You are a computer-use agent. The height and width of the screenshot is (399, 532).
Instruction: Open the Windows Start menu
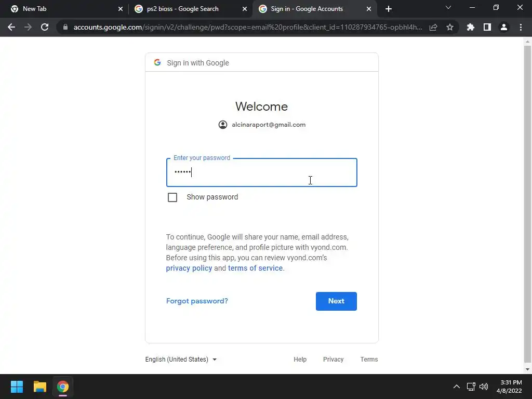click(x=17, y=387)
